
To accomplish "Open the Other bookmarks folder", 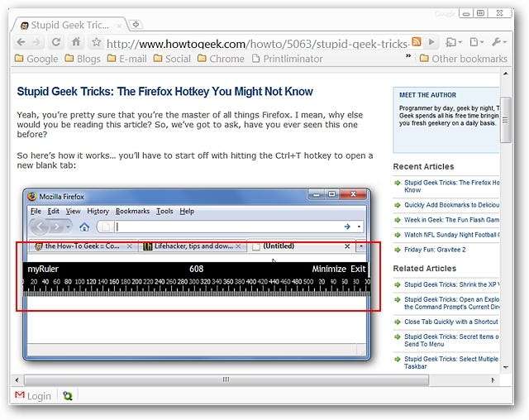I will click(463, 59).
